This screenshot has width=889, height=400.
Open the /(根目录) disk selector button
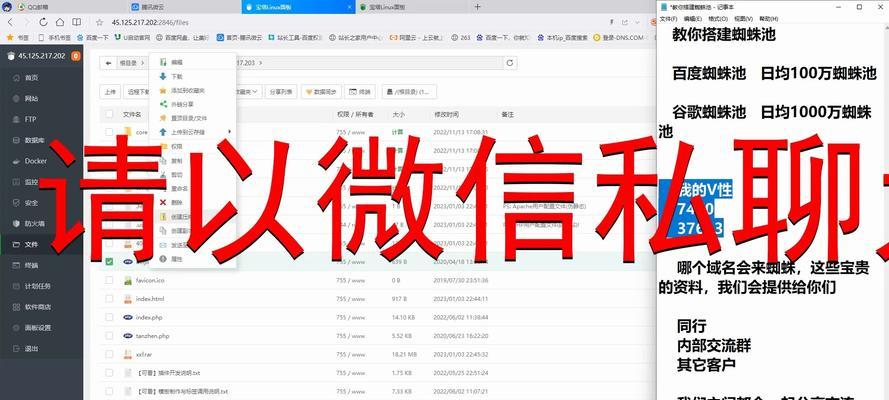coord(409,91)
